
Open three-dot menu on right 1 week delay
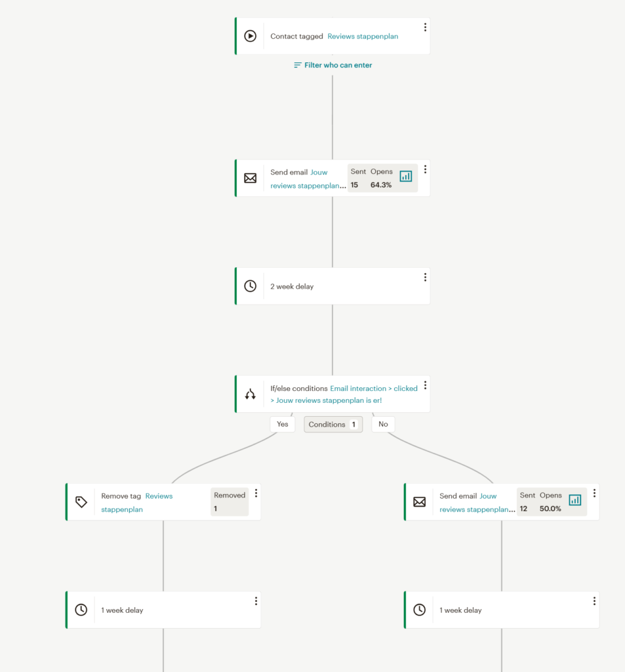click(594, 601)
